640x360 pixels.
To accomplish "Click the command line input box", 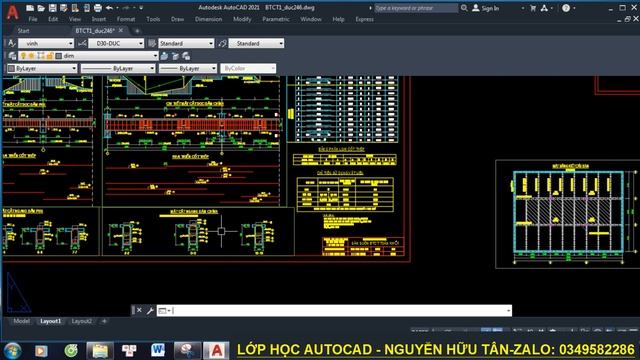I will [x=334, y=311].
